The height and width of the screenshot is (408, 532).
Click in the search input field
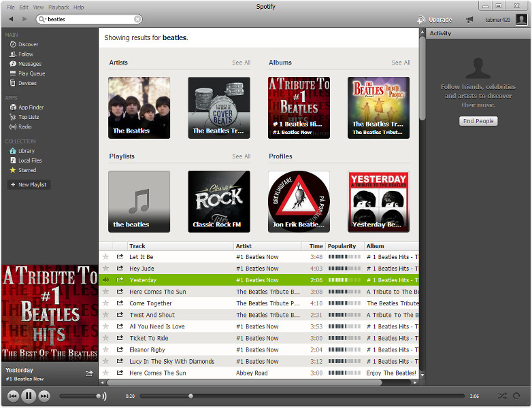90,19
